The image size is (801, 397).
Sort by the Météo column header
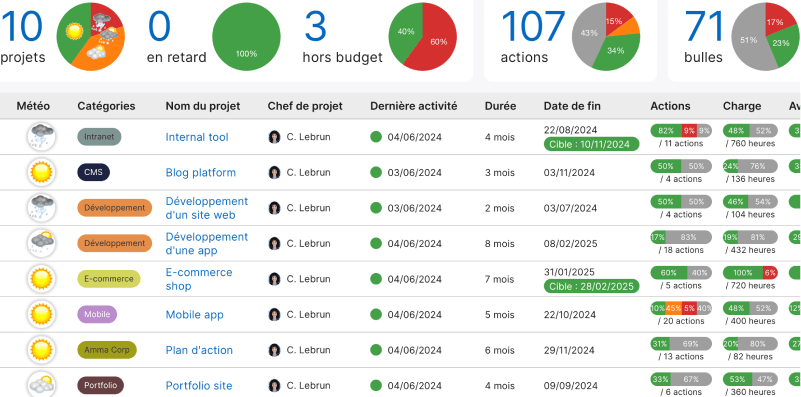click(x=33, y=106)
